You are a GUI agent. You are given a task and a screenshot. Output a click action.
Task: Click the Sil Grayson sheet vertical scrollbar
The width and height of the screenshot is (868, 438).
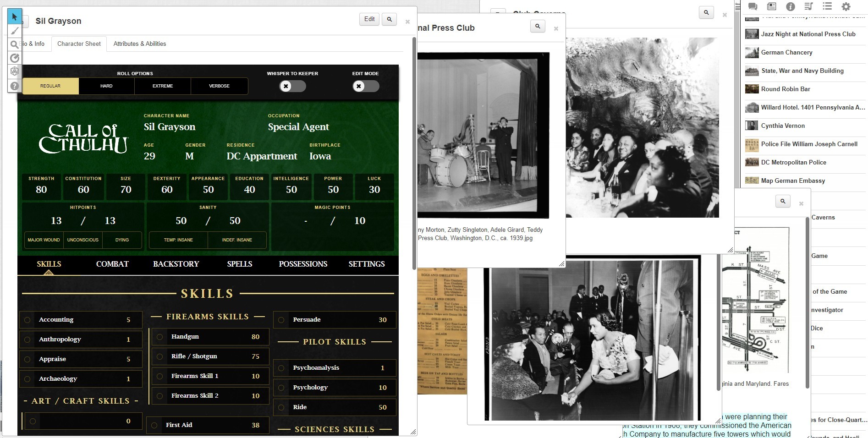click(414, 153)
